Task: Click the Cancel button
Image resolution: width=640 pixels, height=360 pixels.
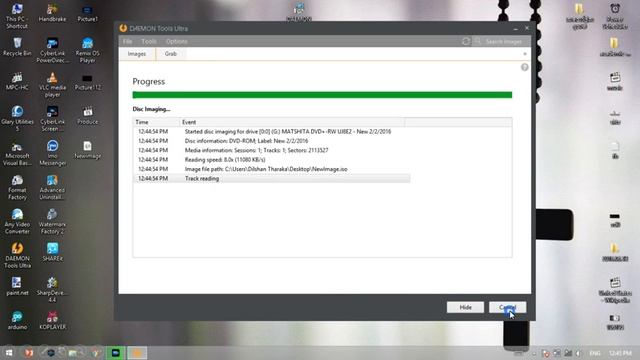Action: [x=507, y=307]
